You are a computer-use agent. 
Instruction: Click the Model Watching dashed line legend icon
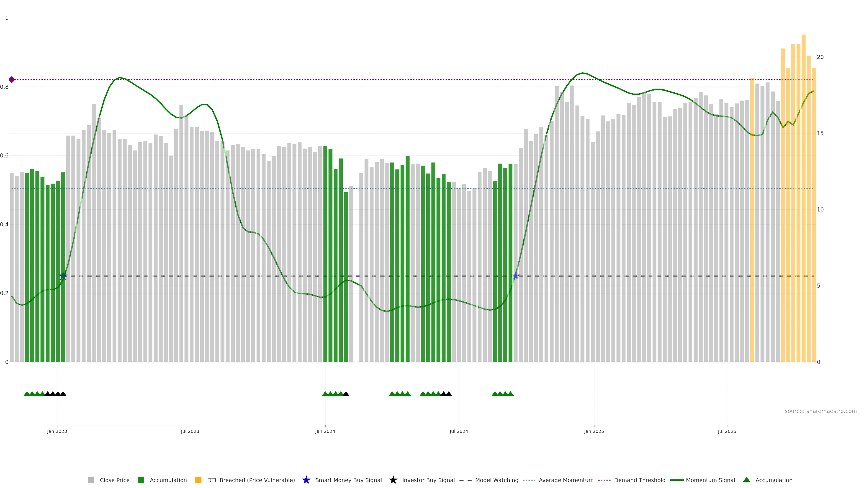465,480
